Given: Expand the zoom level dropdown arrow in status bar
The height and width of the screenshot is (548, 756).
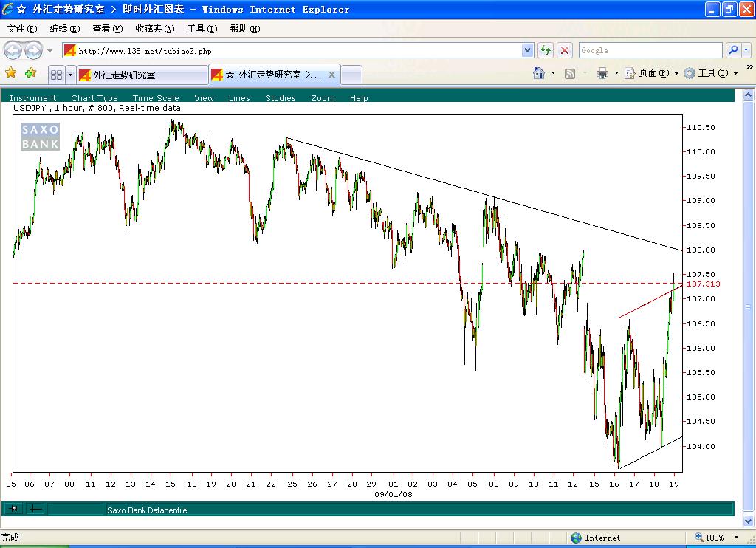Looking at the screenshot, I should pos(736,538).
